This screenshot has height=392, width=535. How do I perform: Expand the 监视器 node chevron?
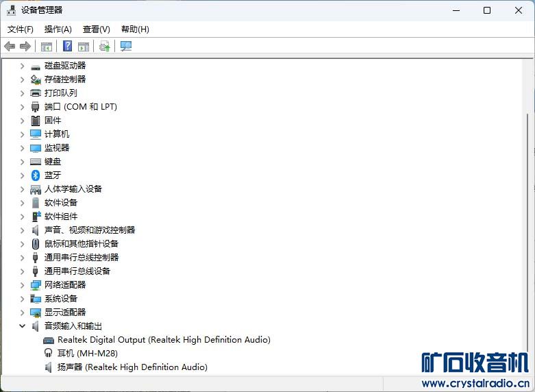click(22, 148)
